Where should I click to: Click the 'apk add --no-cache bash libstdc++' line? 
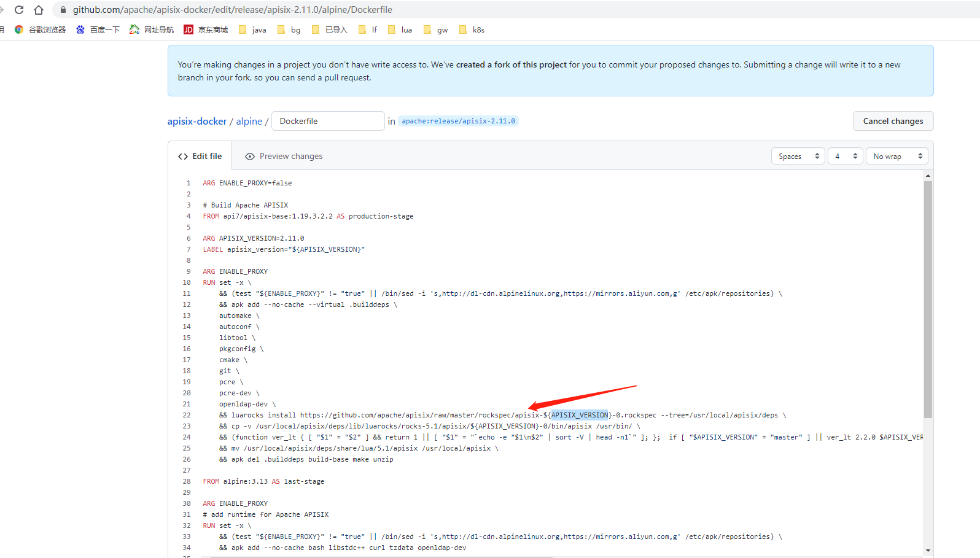click(343, 548)
